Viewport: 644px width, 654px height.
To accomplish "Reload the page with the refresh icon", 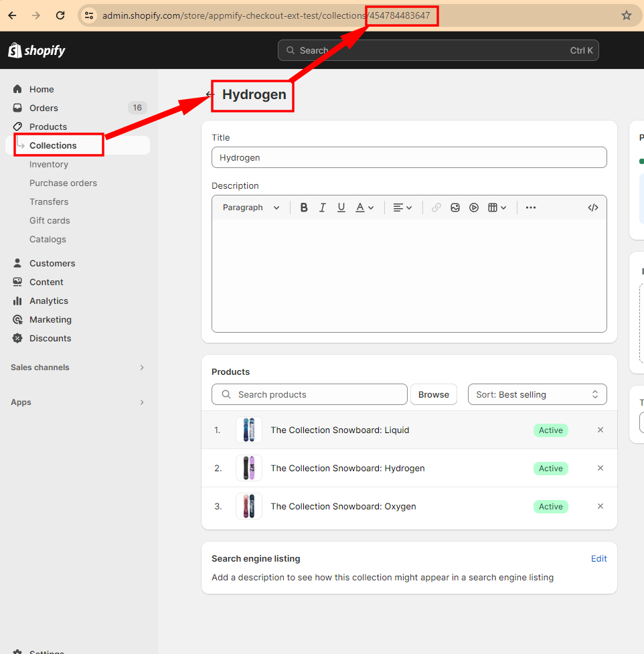I will click(x=60, y=15).
